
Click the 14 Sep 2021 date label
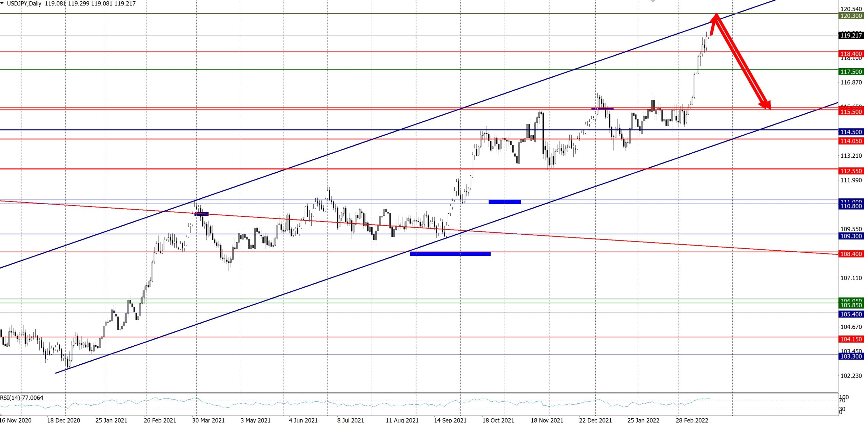(x=450, y=420)
